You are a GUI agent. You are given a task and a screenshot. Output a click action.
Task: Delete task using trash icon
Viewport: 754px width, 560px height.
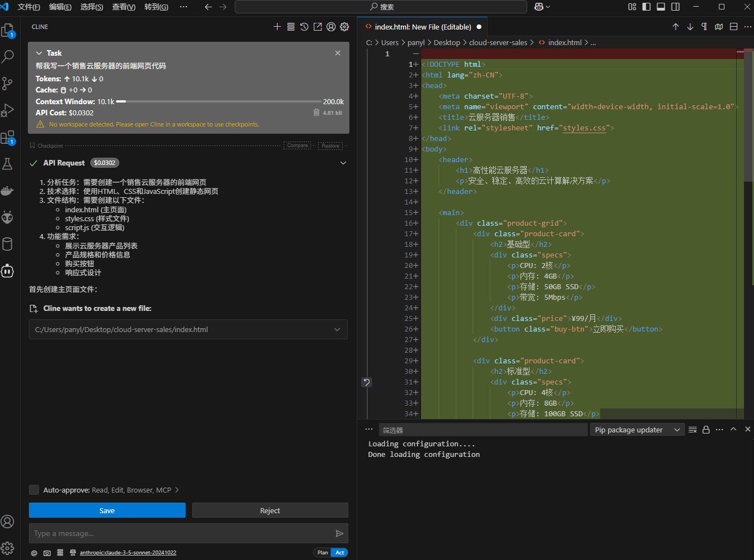point(316,113)
